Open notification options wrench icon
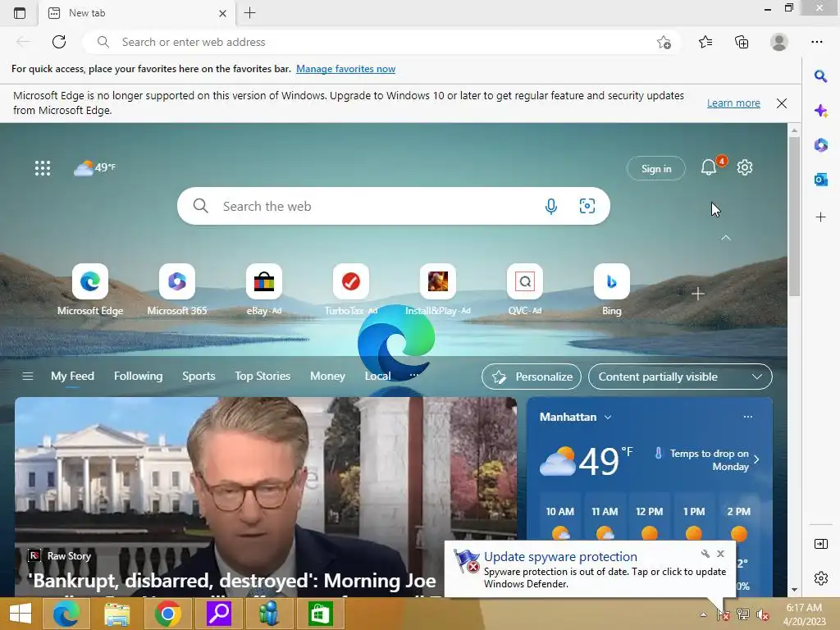 click(705, 554)
